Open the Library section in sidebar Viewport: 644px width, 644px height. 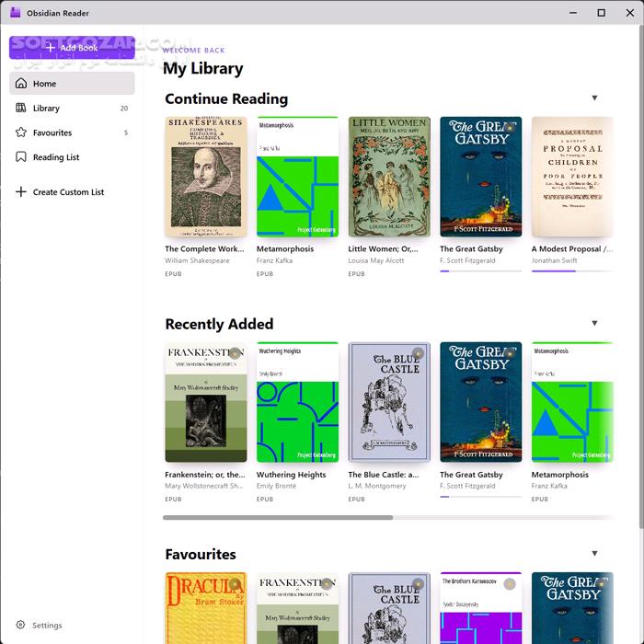pyautogui.click(x=72, y=108)
